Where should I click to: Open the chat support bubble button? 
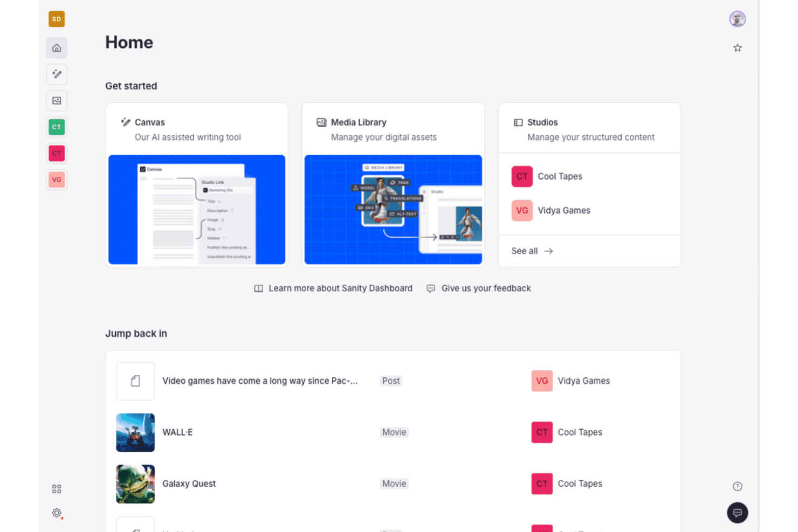(737, 513)
